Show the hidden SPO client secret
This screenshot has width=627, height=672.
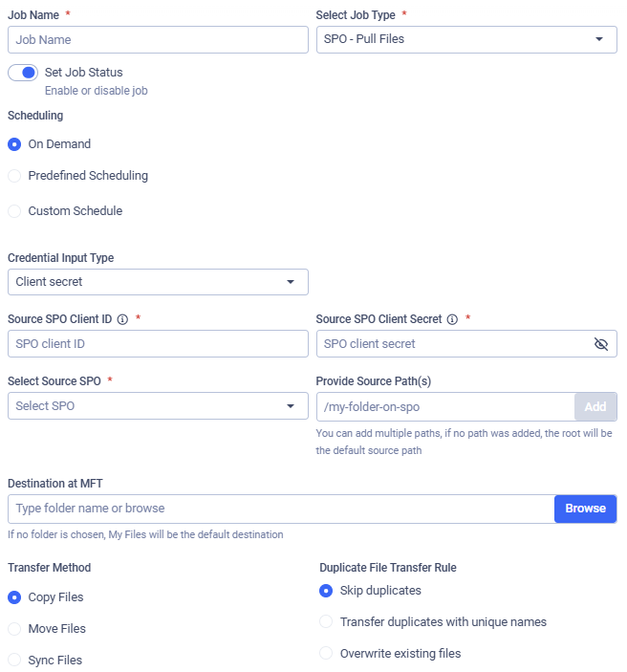pos(601,344)
